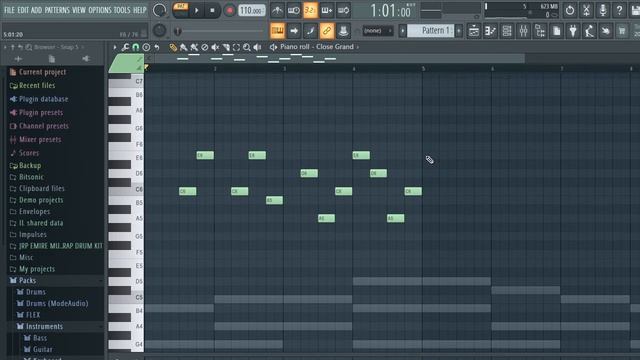Click the audio recording microphone icon
Screen dimensions: 640x360
[603, 10]
